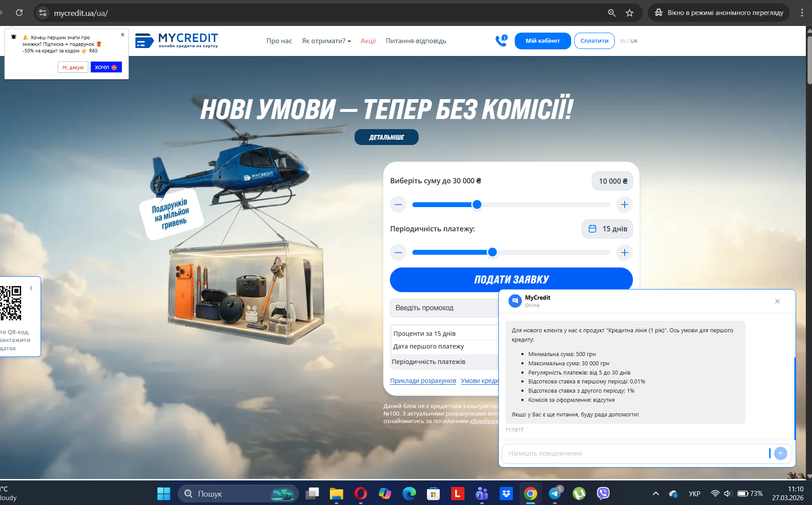The image size is (812, 505).
Task: Increase payment period with plus button
Action: [625, 252]
